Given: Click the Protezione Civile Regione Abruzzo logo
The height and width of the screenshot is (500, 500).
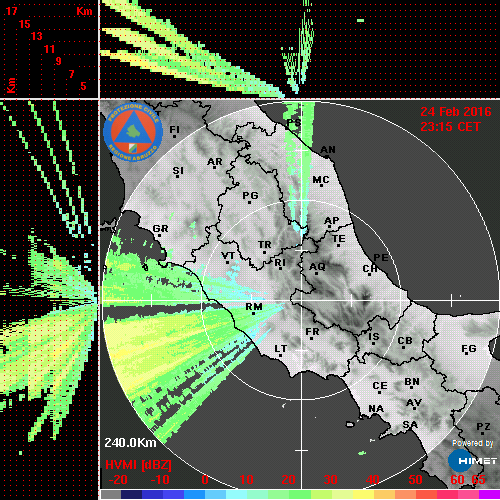Looking at the screenshot, I should [133, 132].
